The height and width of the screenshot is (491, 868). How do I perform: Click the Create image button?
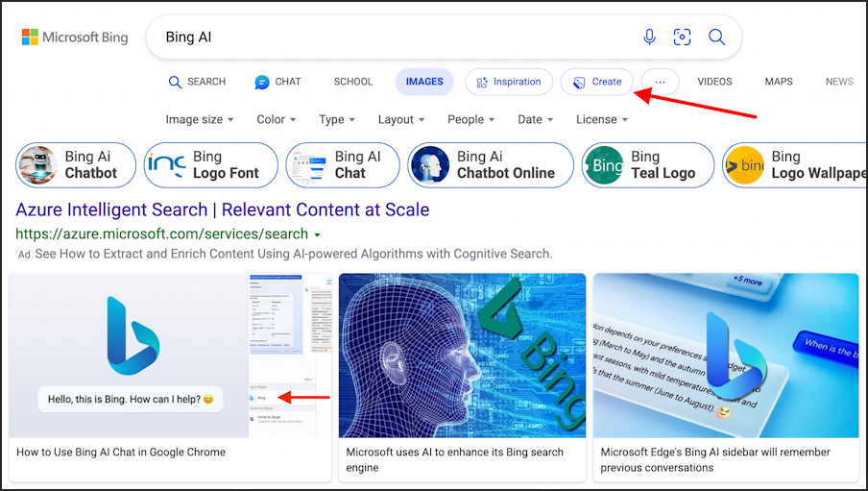point(597,82)
